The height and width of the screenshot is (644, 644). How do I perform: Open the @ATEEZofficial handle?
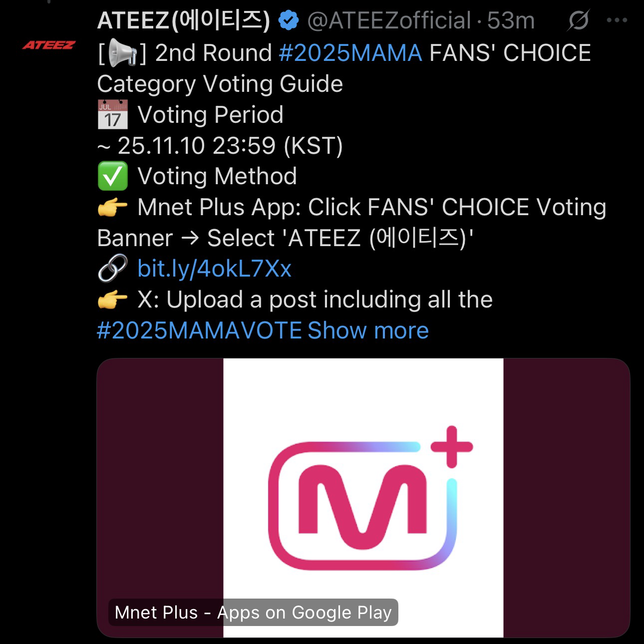tap(389, 21)
